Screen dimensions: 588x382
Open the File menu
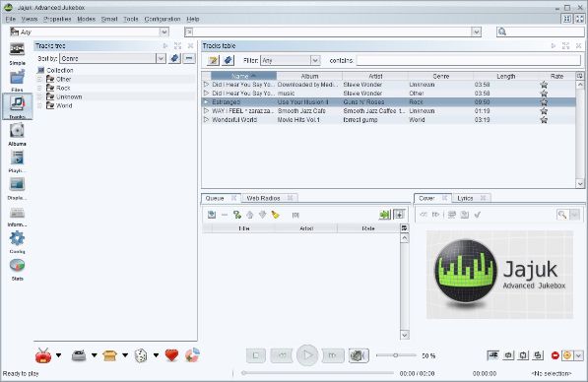pos(11,19)
